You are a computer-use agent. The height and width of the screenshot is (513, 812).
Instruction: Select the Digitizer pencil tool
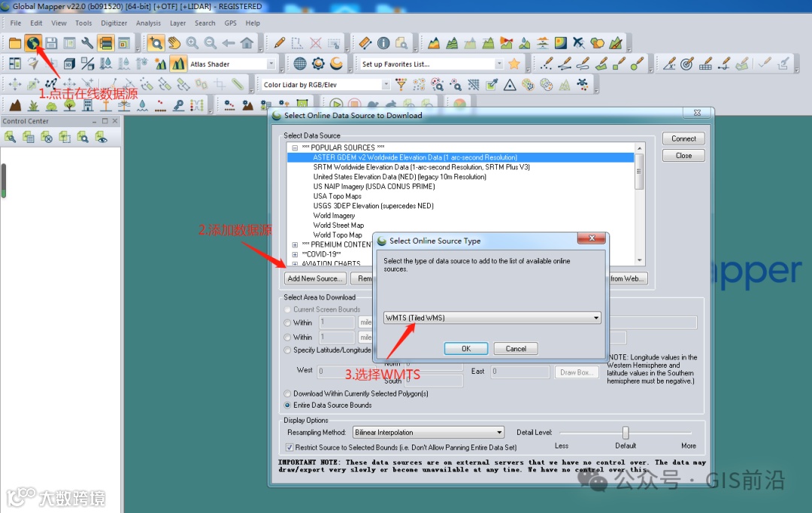tap(280, 43)
